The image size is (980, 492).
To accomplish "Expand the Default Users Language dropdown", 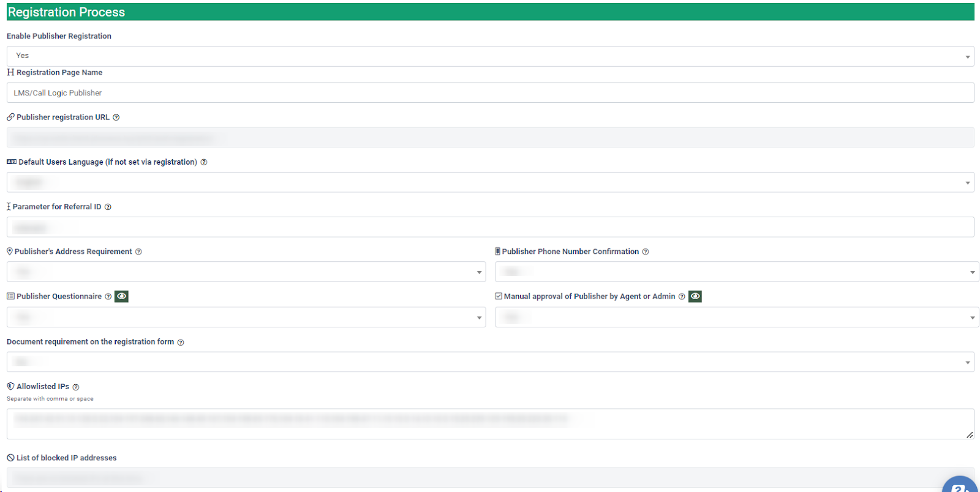I will pos(490,182).
